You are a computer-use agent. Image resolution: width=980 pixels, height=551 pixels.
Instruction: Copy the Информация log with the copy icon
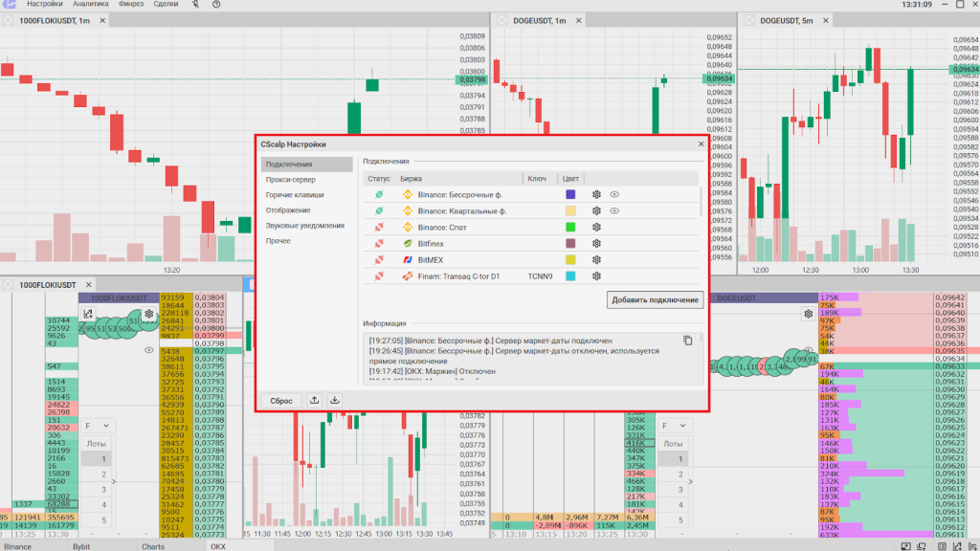[687, 341]
